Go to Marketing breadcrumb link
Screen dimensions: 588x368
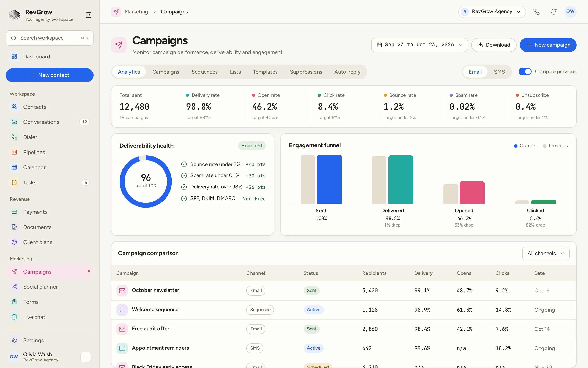point(136,12)
